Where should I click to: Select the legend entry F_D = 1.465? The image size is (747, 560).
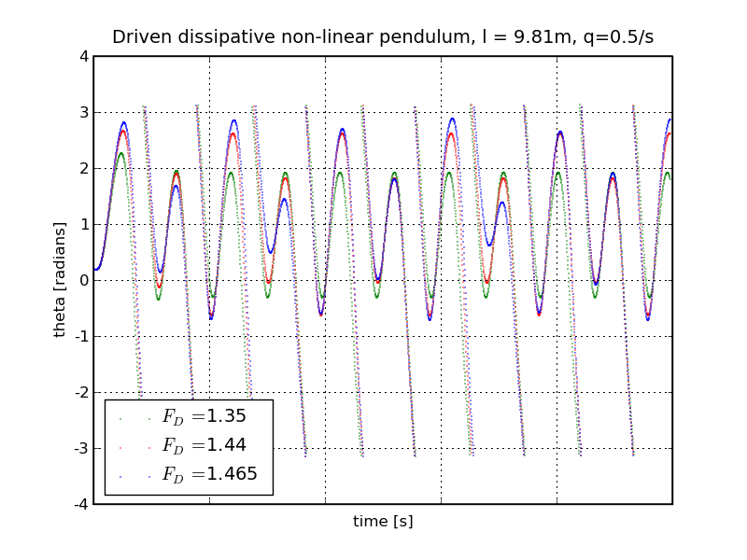tap(189, 474)
